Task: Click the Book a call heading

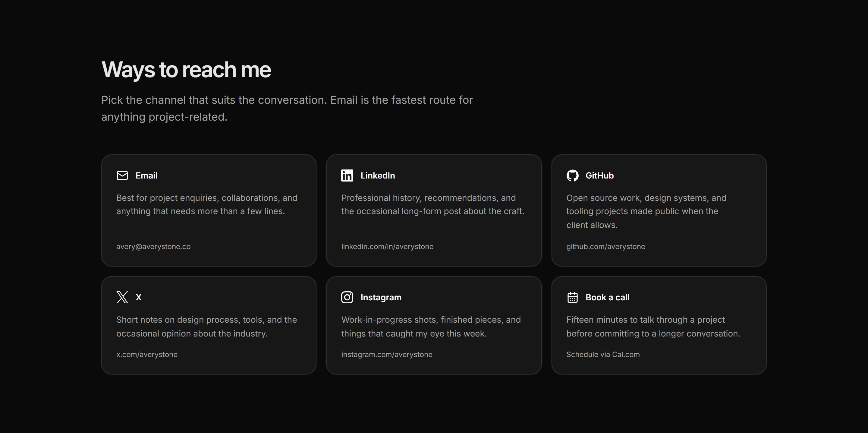Action: (607, 297)
